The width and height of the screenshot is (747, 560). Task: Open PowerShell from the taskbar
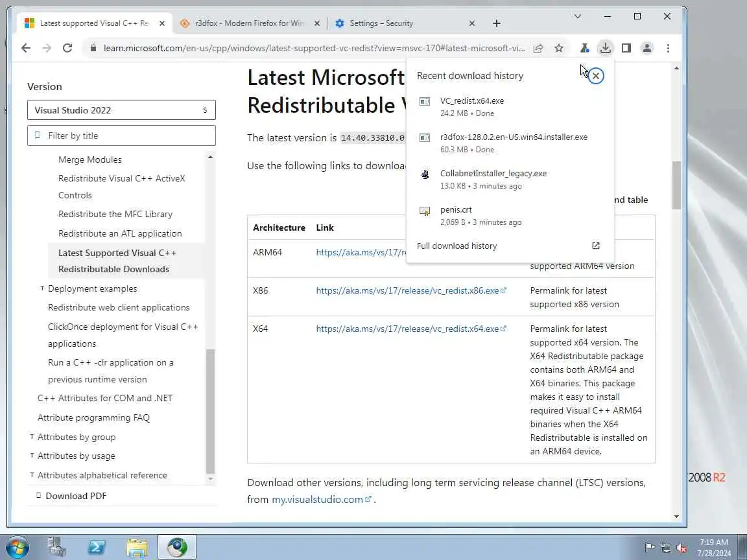(97, 547)
